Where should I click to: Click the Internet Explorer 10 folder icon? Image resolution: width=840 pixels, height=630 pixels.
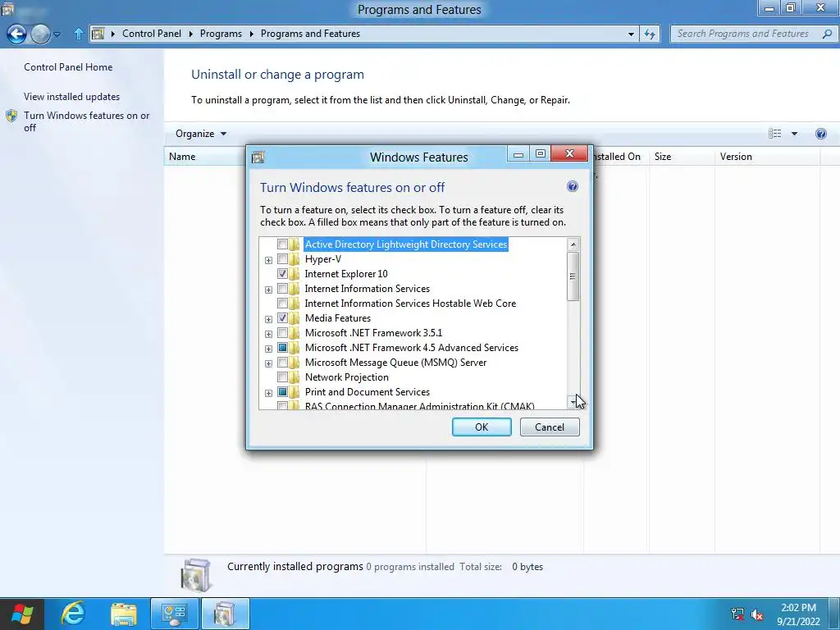[294, 274]
